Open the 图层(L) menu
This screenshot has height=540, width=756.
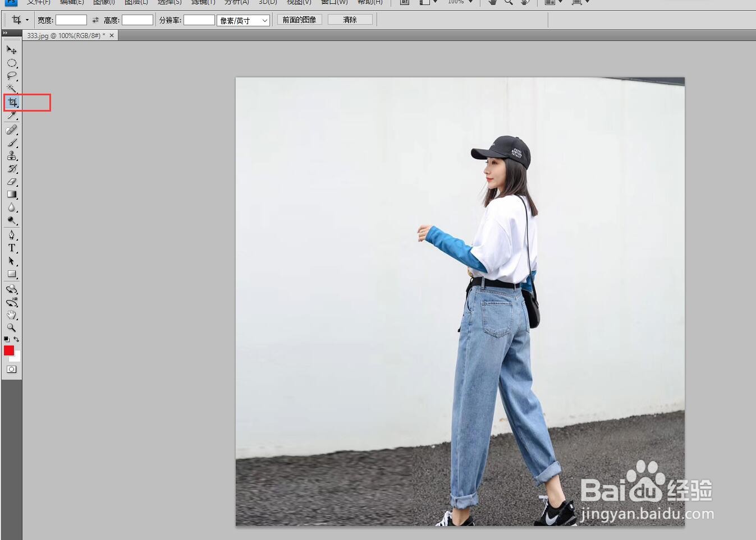(136, 2)
